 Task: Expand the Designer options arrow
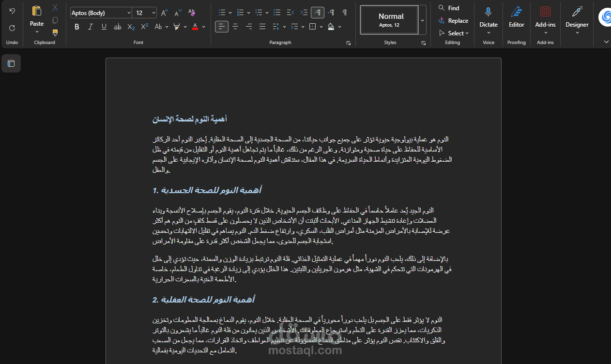577,32
